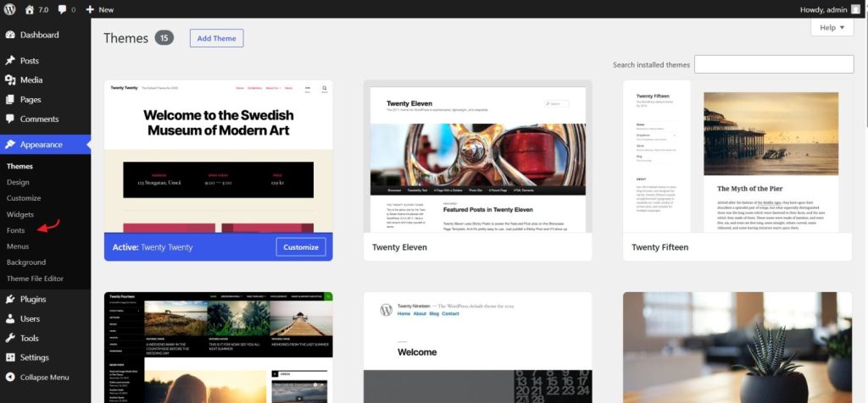Click the plus New content button
Image resolution: width=868 pixels, height=403 pixels.
click(x=100, y=9)
